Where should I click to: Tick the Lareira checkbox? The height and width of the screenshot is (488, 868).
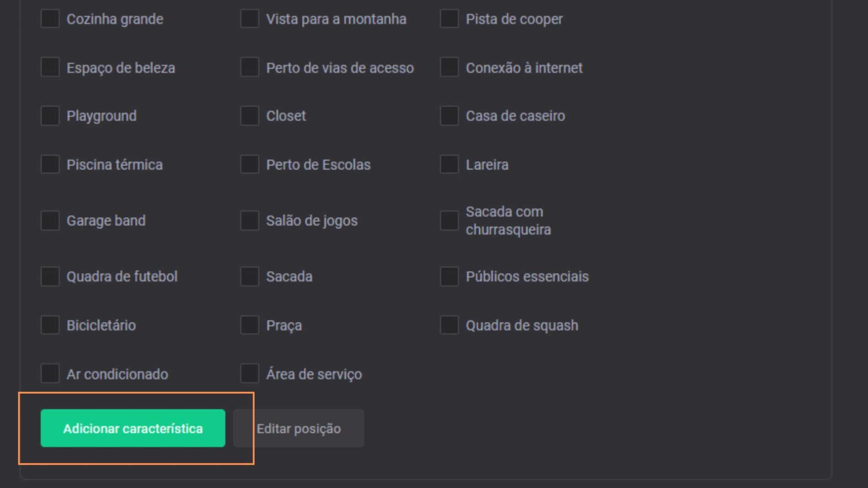pos(449,164)
